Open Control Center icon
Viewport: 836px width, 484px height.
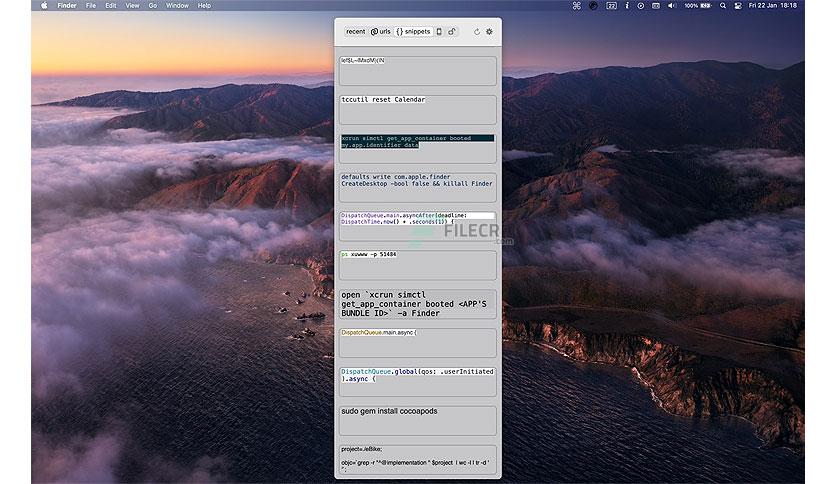click(738, 5)
